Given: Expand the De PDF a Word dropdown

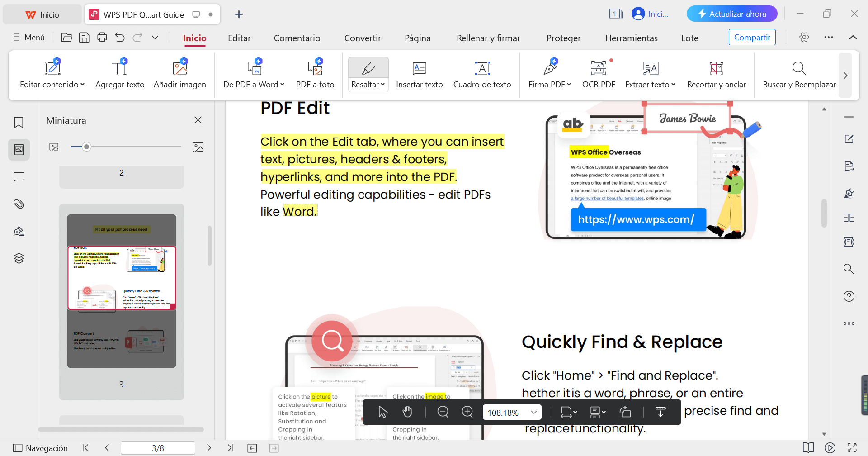Looking at the screenshot, I should click(283, 85).
